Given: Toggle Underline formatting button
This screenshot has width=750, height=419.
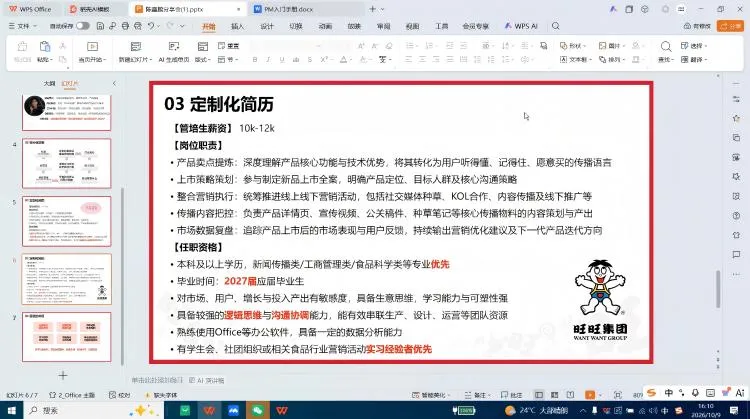Looking at the screenshot, I should pos(282,60).
